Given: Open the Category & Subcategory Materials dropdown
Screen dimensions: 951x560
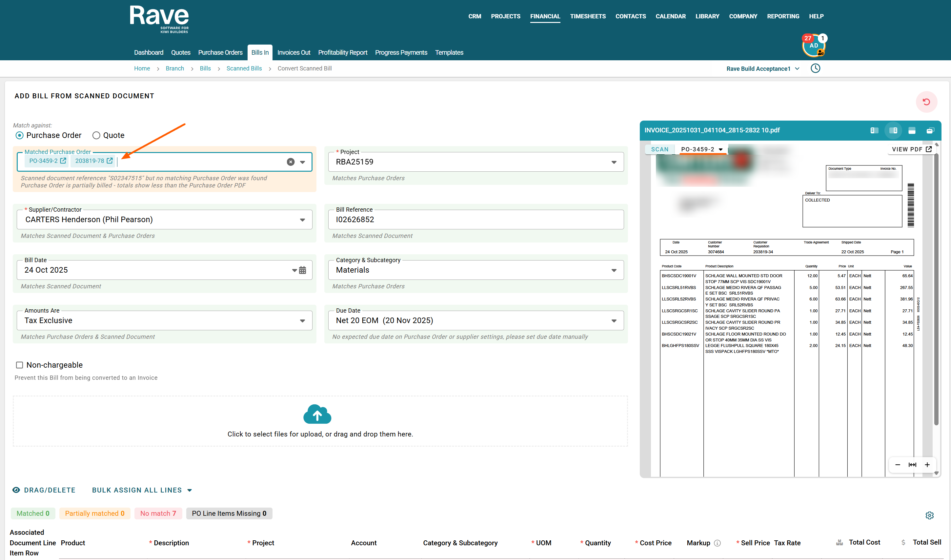Looking at the screenshot, I should pyautogui.click(x=614, y=271).
